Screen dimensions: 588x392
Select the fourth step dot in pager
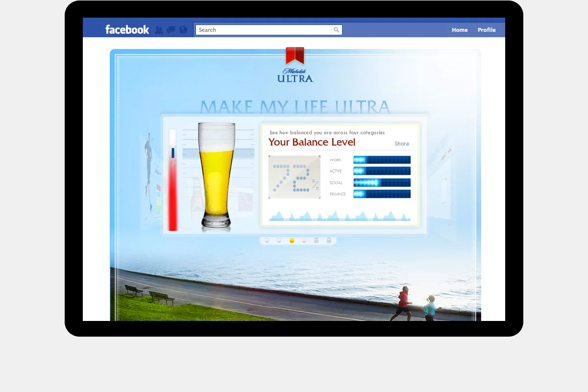(x=304, y=241)
